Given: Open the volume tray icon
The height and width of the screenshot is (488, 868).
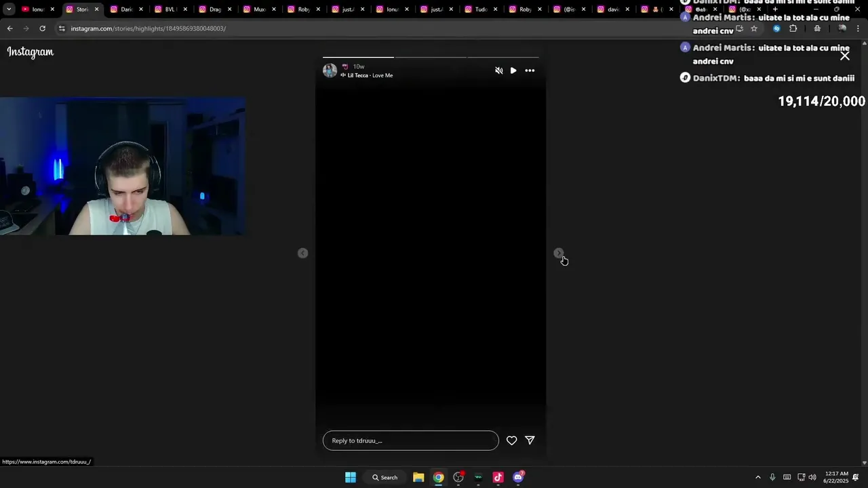Looking at the screenshot, I should [x=812, y=477].
